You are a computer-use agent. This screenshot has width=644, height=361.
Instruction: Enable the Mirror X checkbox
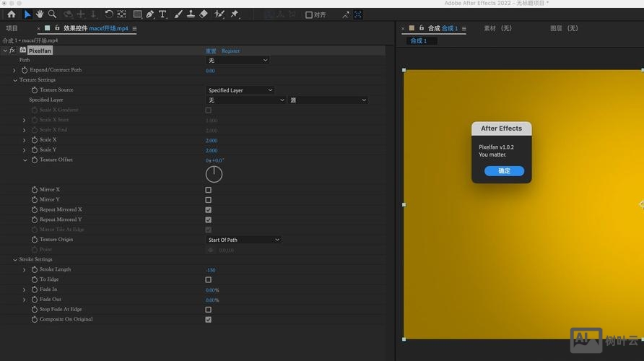pyautogui.click(x=209, y=190)
